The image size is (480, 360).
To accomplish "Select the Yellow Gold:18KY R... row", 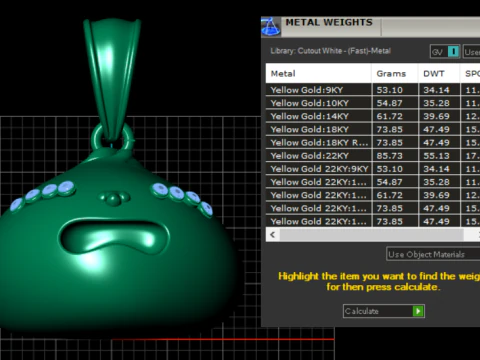I will tap(373, 142).
